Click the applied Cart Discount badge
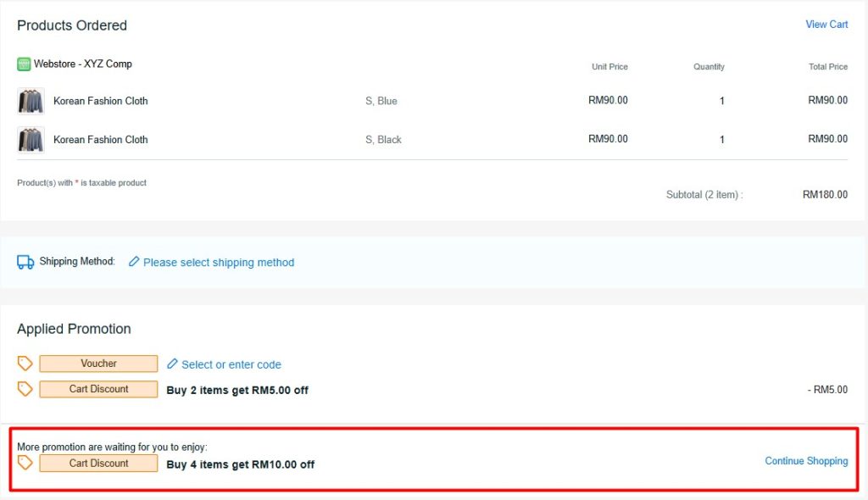The height and width of the screenshot is (500, 868). click(x=98, y=389)
